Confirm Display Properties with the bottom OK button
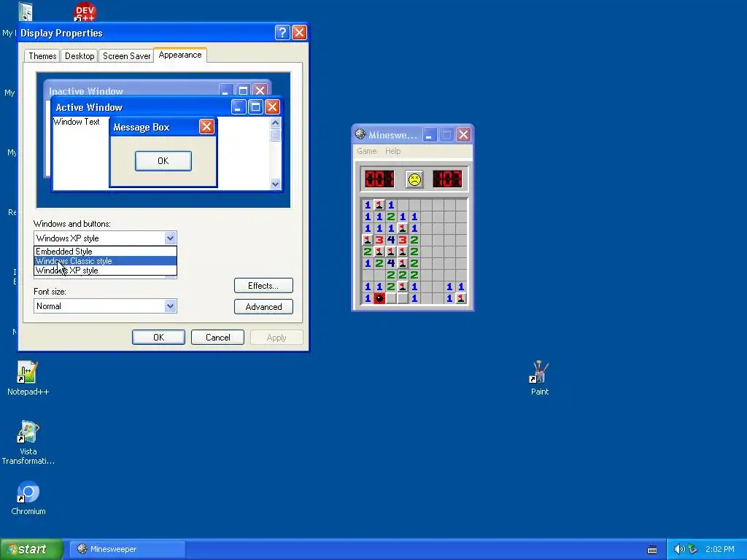 click(x=158, y=337)
